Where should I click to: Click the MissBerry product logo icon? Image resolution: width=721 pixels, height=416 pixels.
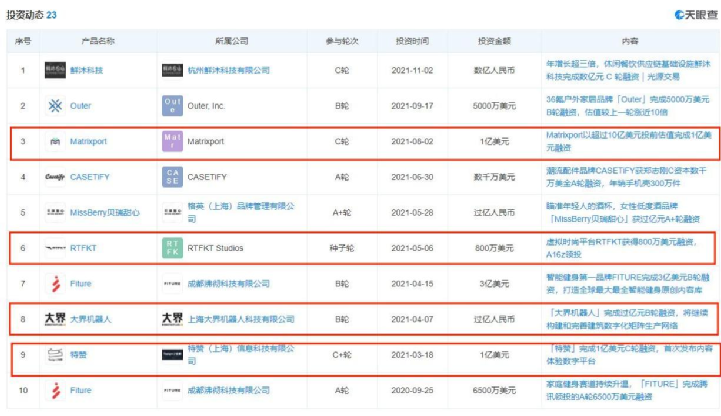[55, 212]
